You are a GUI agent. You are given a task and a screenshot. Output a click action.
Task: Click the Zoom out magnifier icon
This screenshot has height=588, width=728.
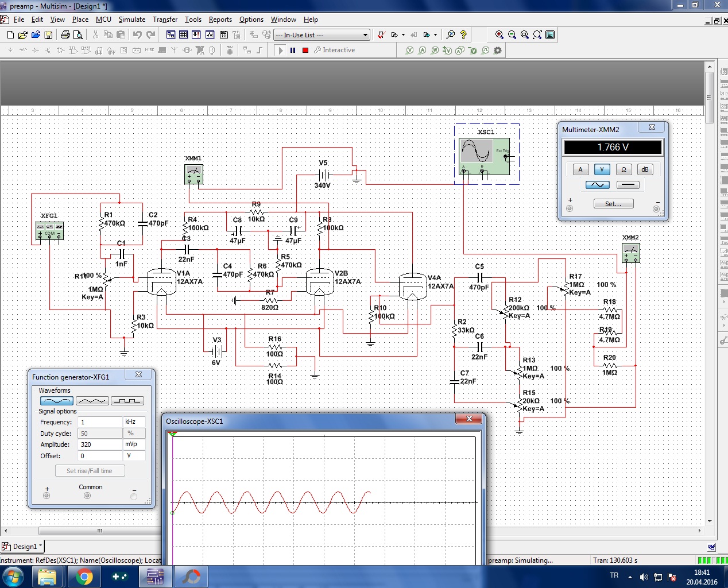[x=512, y=35]
